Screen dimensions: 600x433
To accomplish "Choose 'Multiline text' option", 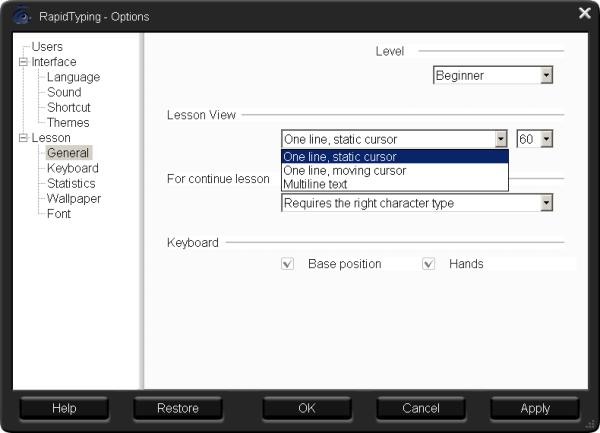I will point(395,184).
